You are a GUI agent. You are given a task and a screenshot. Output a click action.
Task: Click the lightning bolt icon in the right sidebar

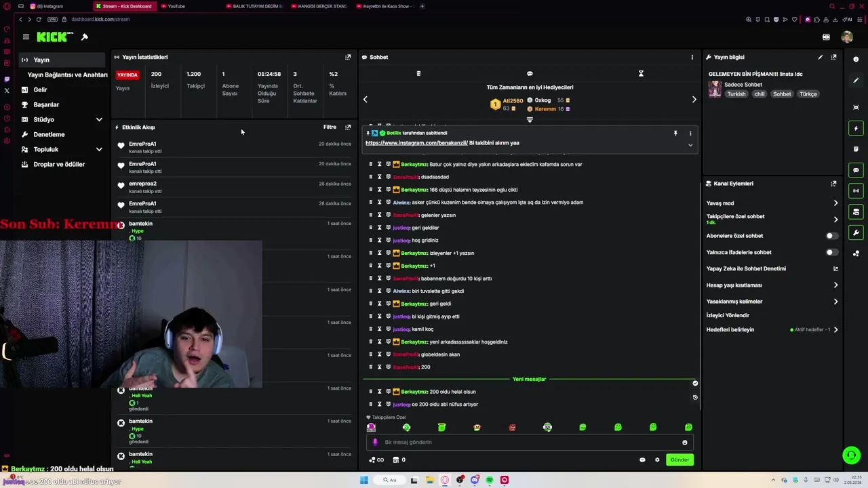(x=856, y=128)
